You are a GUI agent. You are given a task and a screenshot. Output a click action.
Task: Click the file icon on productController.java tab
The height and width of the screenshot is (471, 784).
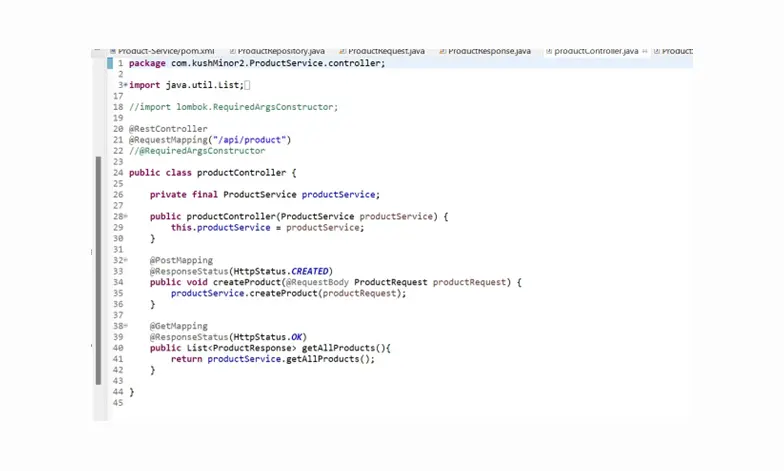pyautogui.click(x=549, y=51)
